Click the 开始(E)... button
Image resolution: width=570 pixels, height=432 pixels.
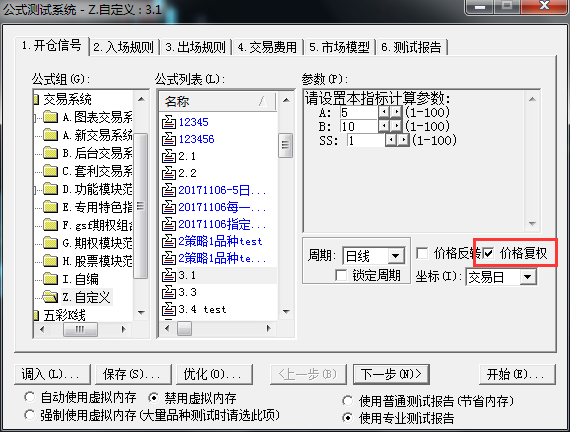(517, 374)
